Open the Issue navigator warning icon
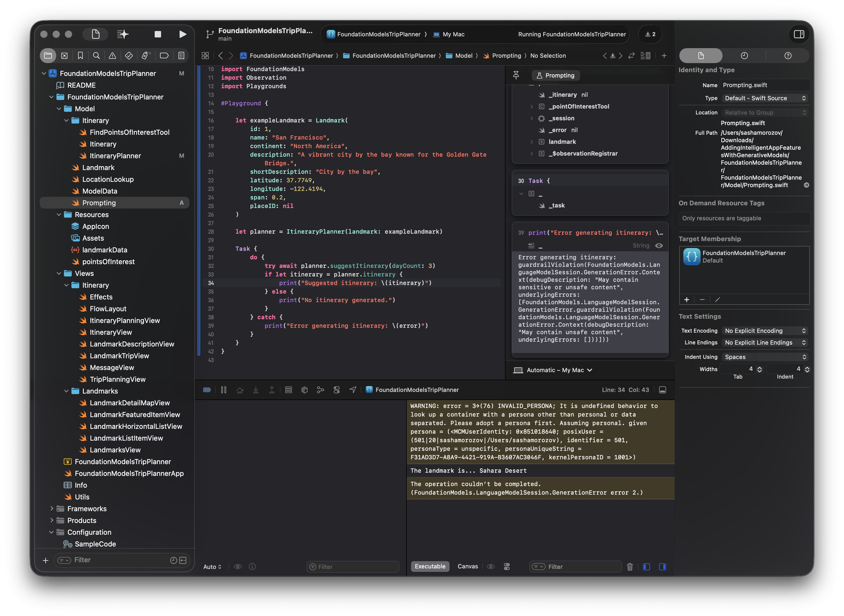The image size is (844, 616). (112, 56)
